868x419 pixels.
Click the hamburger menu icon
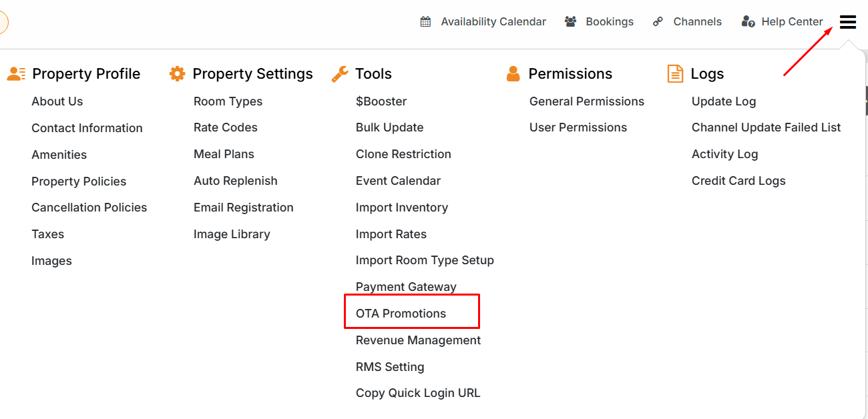point(847,23)
